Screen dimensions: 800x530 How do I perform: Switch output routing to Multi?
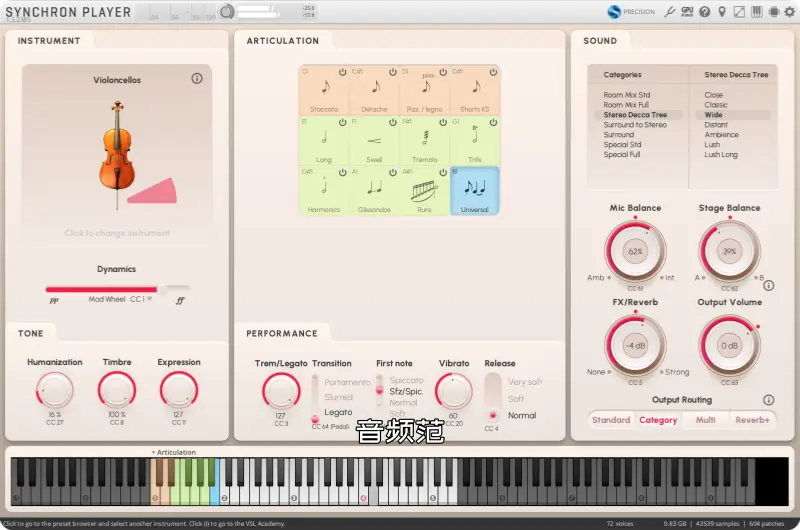(x=706, y=420)
